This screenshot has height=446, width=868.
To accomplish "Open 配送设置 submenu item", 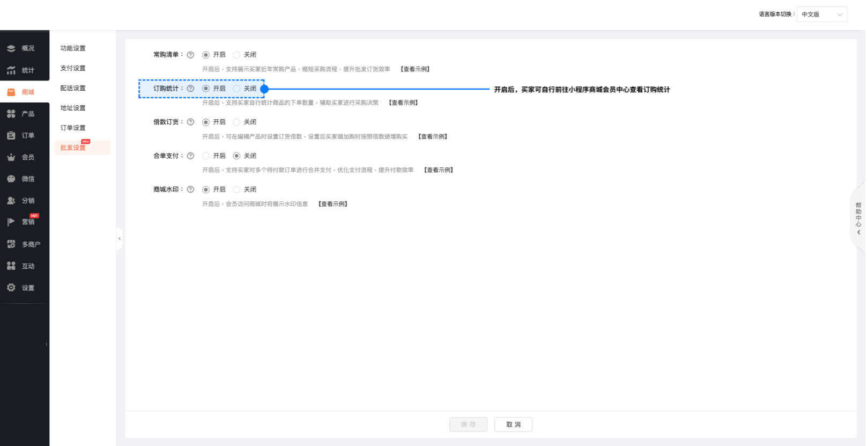I will coord(73,88).
